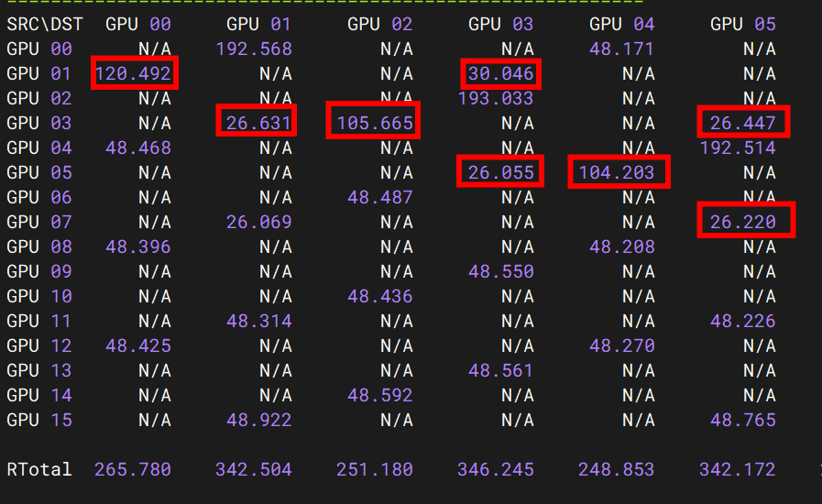822x504 pixels.
Task: Click the GPU 01 source row label
Action: coord(39,73)
